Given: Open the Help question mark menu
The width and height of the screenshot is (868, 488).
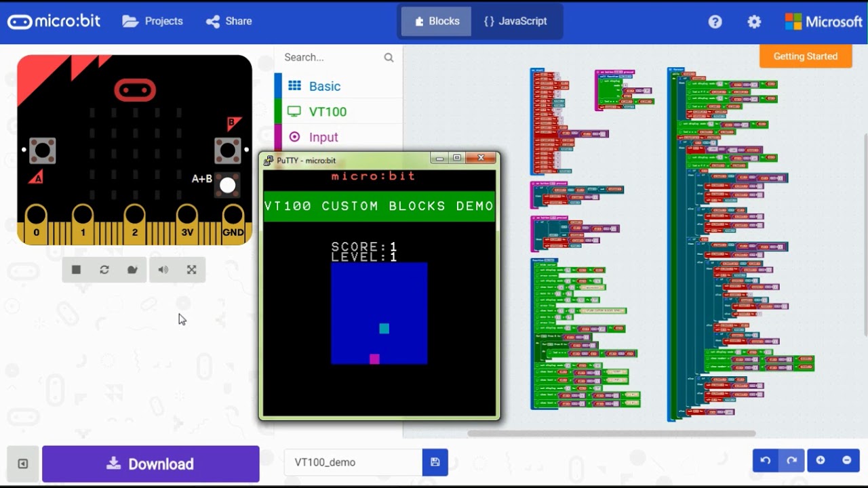Looking at the screenshot, I should (x=715, y=22).
